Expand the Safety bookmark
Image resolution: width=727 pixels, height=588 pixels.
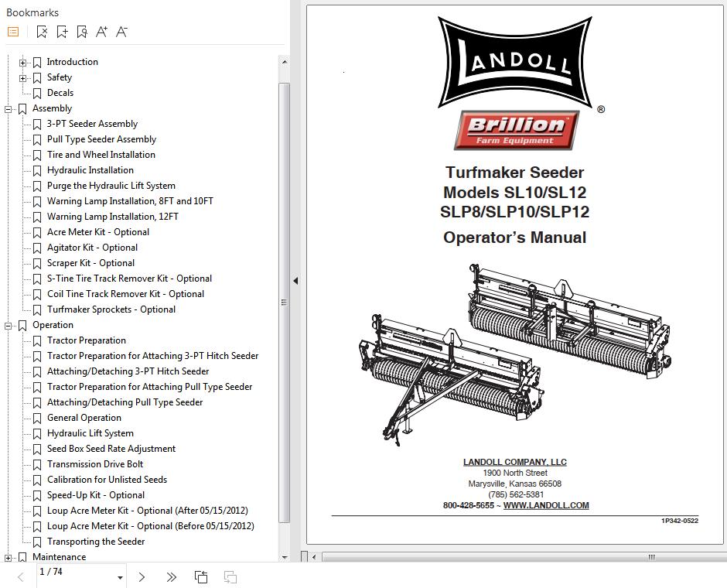[22, 78]
